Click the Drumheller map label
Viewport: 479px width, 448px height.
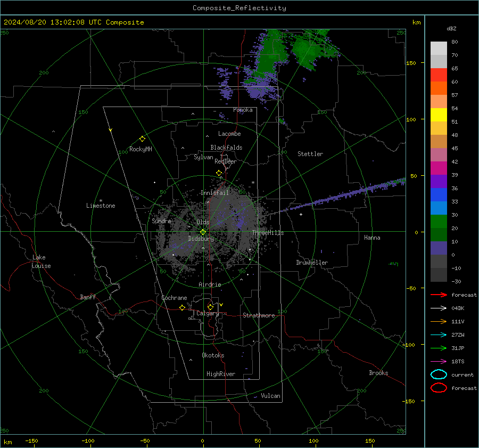[312, 263]
